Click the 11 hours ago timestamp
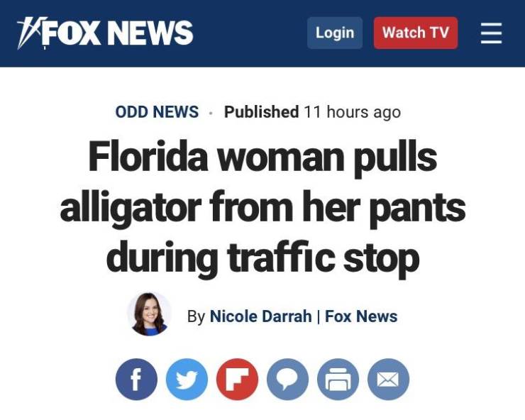This screenshot has height=420, width=525. [x=352, y=112]
